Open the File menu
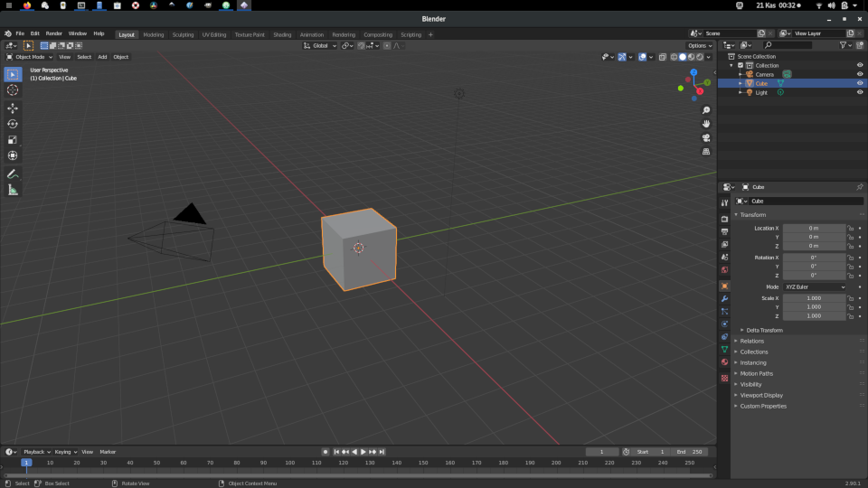The image size is (868, 488). 19,33
